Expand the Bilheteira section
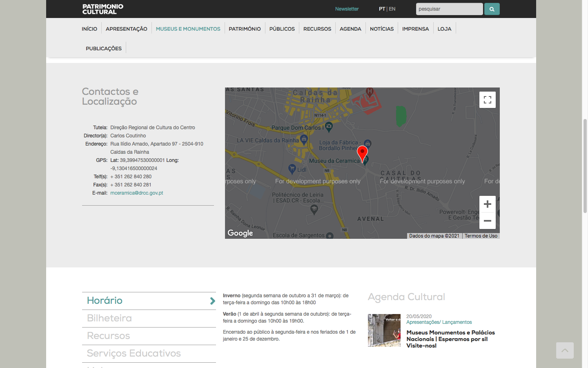 tap(149, 318)
